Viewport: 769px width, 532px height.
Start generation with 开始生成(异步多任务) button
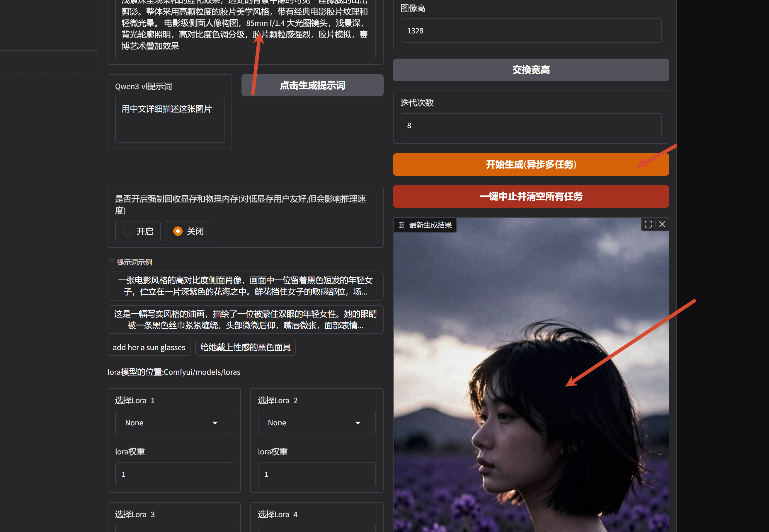[x=531, y=164]
